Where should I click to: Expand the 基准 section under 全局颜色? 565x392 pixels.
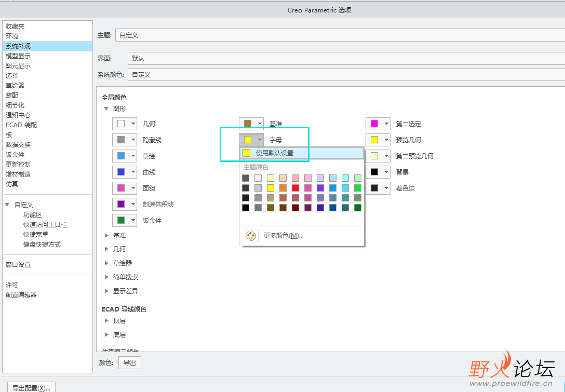106,235
